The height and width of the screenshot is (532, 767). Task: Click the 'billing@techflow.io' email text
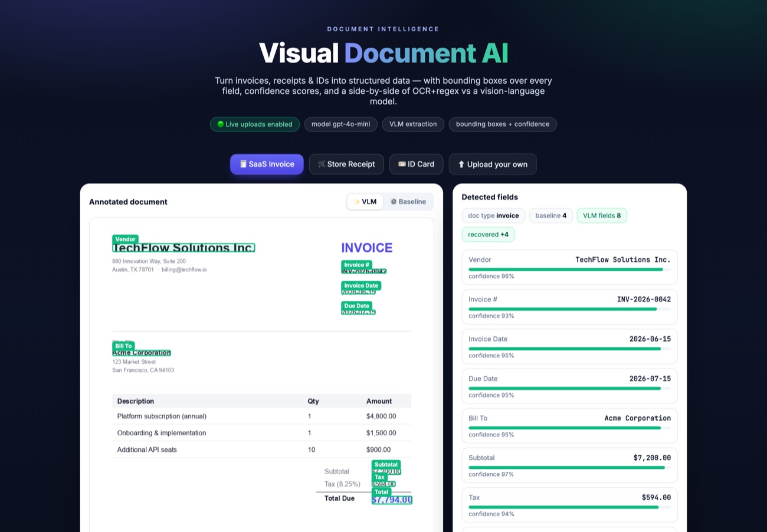184,270
